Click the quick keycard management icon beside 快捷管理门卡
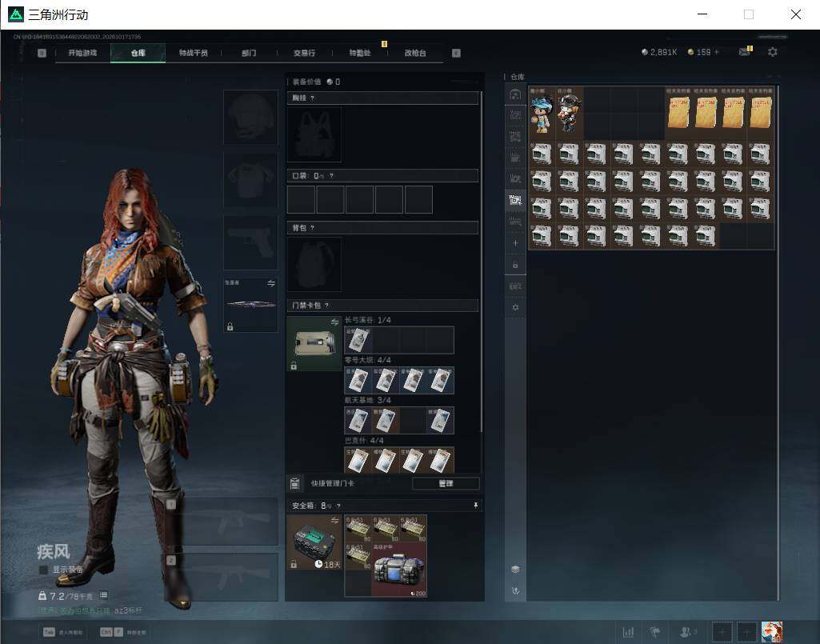Viewport: 820px width, 644px height. pos(295,483)
